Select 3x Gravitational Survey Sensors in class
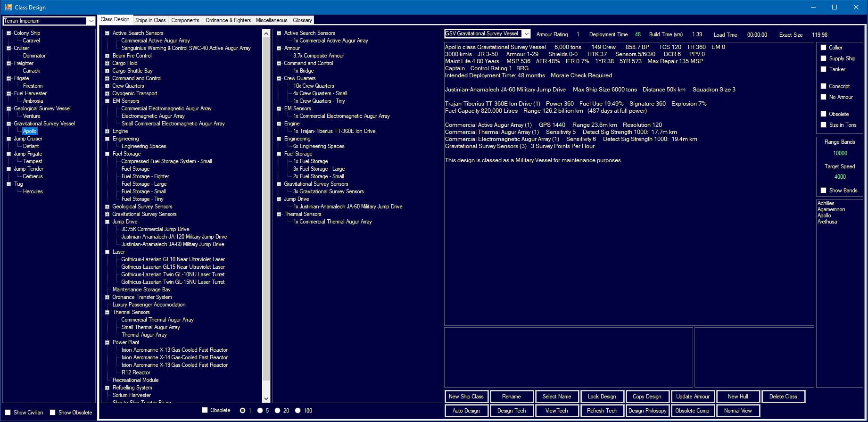Viewport: 868px width, 422px height. click(x=328, y=191)
